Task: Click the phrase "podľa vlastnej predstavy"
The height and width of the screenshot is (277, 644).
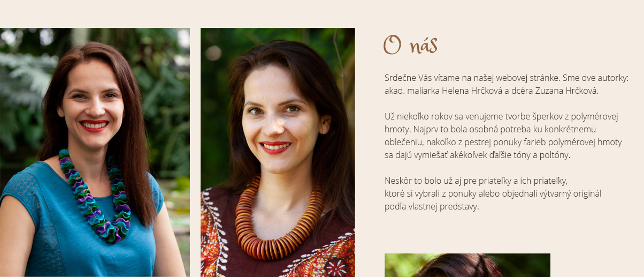Action: 431,206
